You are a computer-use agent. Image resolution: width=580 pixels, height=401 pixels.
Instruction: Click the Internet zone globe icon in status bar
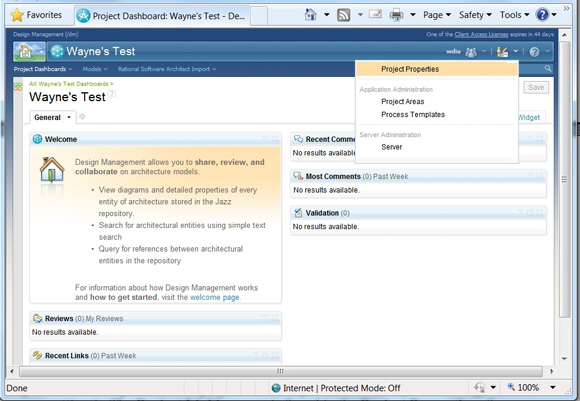pos(276,388)
